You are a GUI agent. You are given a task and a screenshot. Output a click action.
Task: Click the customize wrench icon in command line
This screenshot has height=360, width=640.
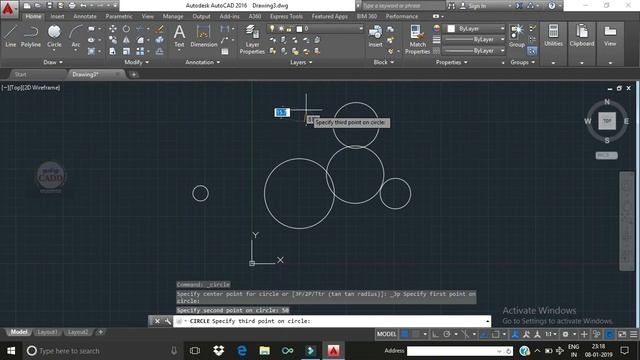(168, 321)
